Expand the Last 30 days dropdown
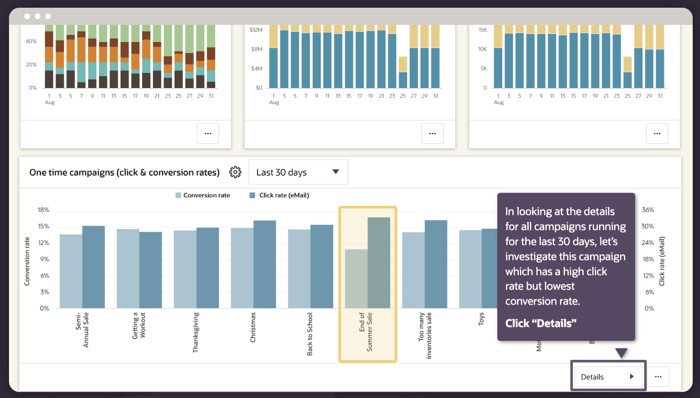Image resolution: width=700 pixels, height=398 pixels. click(298, 172)
